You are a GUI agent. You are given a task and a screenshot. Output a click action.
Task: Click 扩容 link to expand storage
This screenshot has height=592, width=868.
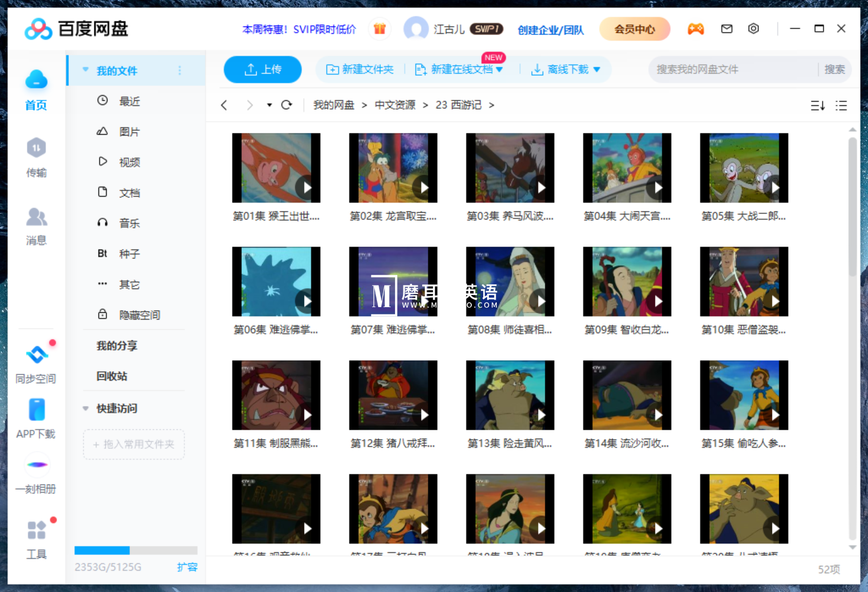tap(187, 567)
